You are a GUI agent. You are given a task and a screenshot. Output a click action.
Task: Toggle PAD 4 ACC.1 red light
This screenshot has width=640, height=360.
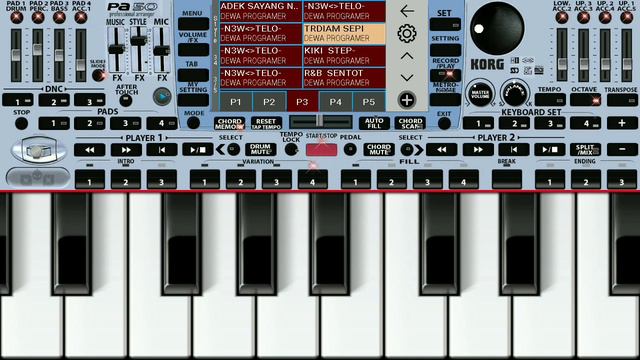(x=81, y=18)
